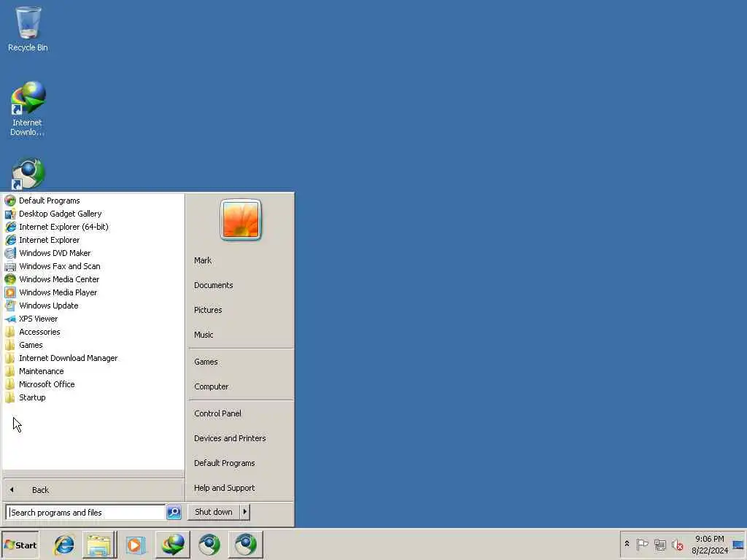Open Help and Support
747x560 pixels.
[x=225, y=488]
